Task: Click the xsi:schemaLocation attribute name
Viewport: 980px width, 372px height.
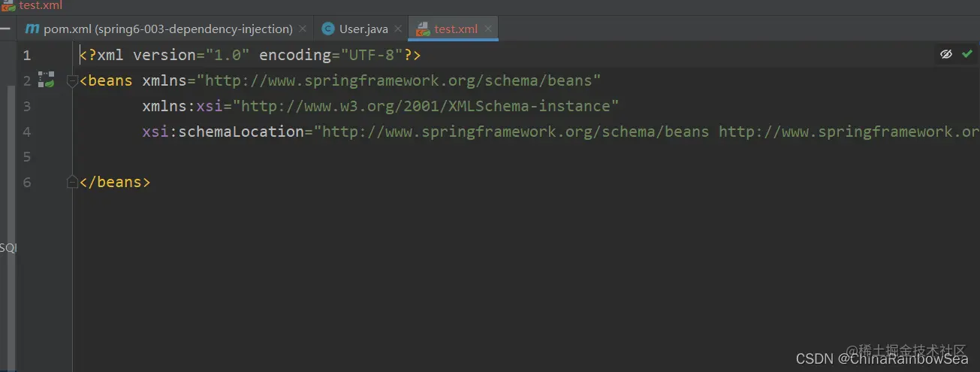Action: pyautogui.click(x=223, y=132)
